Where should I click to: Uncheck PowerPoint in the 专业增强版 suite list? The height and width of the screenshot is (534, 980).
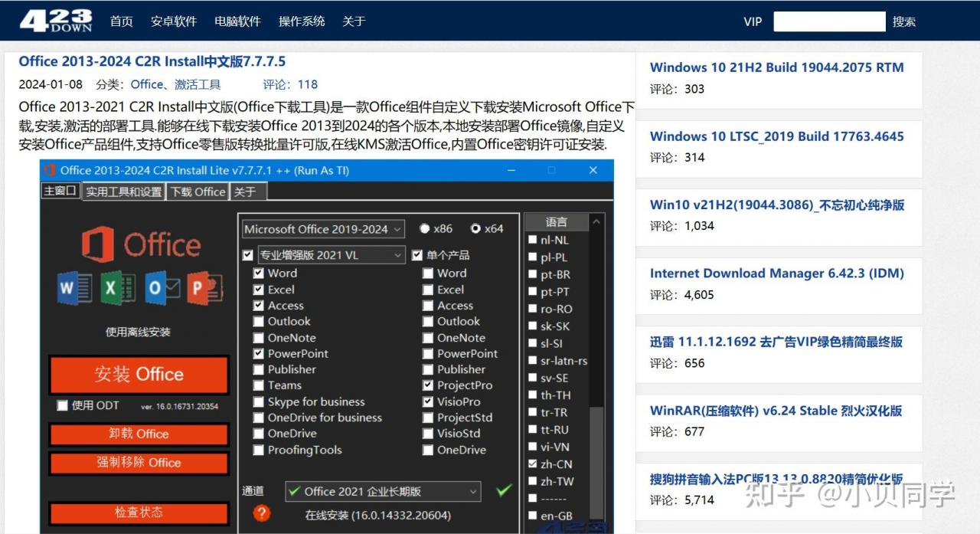[x=259, y=354]
